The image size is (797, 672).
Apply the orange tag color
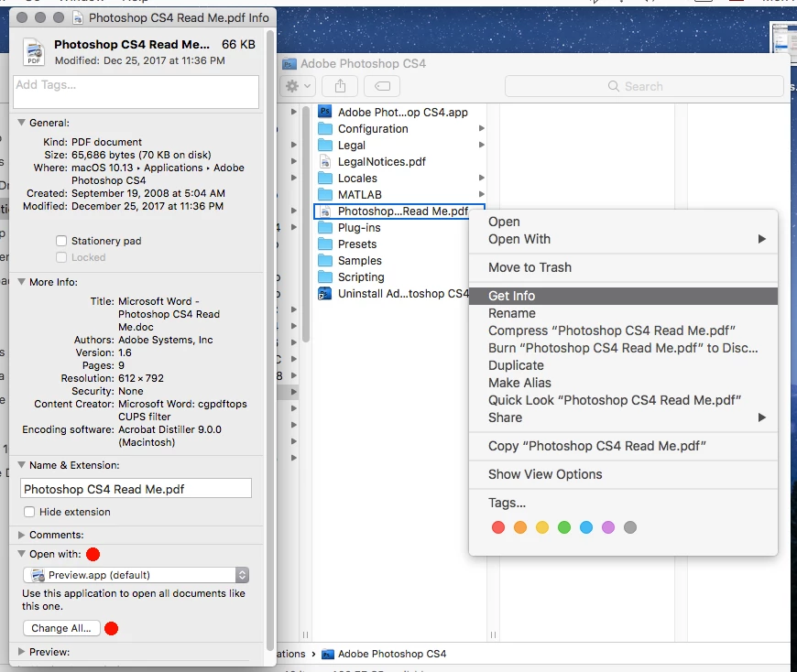[520, 527]
